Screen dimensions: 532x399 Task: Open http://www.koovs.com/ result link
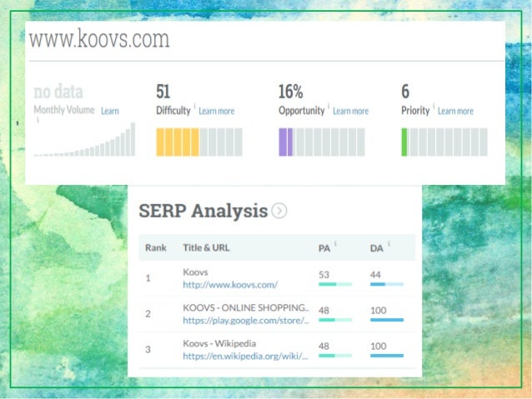pos(230,285)
